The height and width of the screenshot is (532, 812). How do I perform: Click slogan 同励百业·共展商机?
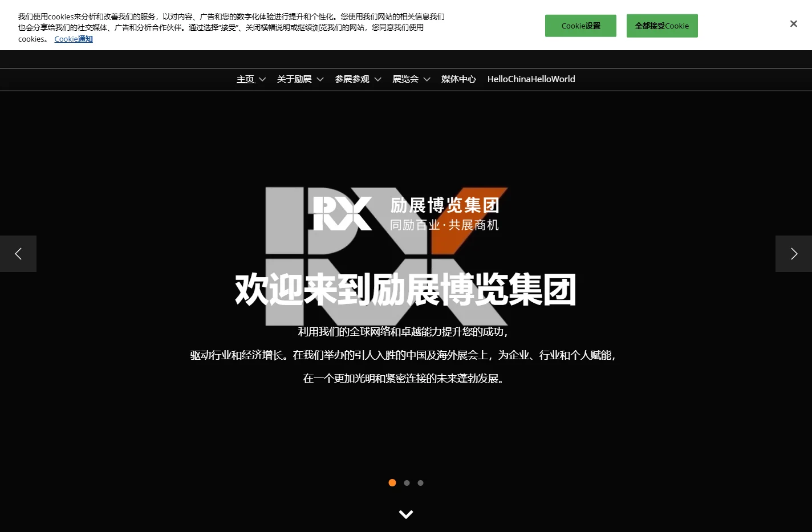point(444,225)
